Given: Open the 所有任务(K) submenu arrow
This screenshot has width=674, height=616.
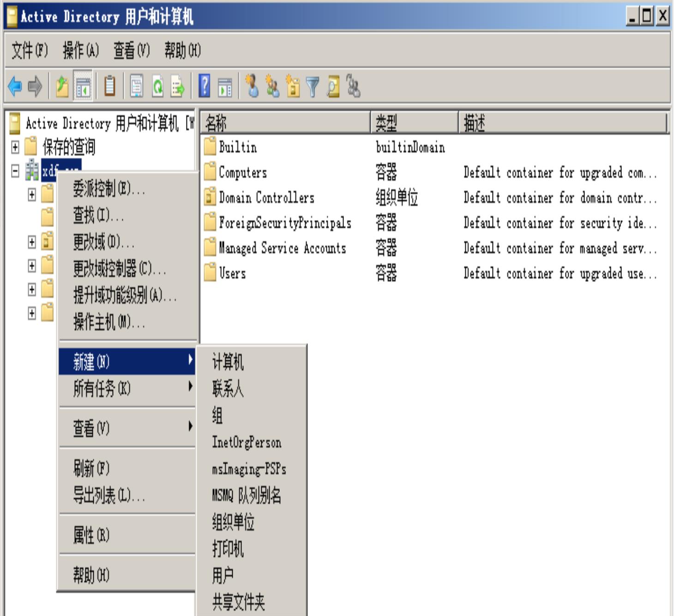Looking at the screenshot, I should click(x=190, y=387).
